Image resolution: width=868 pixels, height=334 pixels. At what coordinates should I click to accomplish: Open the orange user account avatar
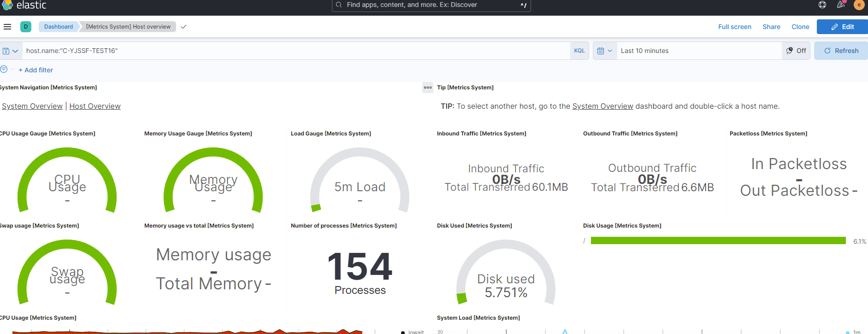coord(859,5)
